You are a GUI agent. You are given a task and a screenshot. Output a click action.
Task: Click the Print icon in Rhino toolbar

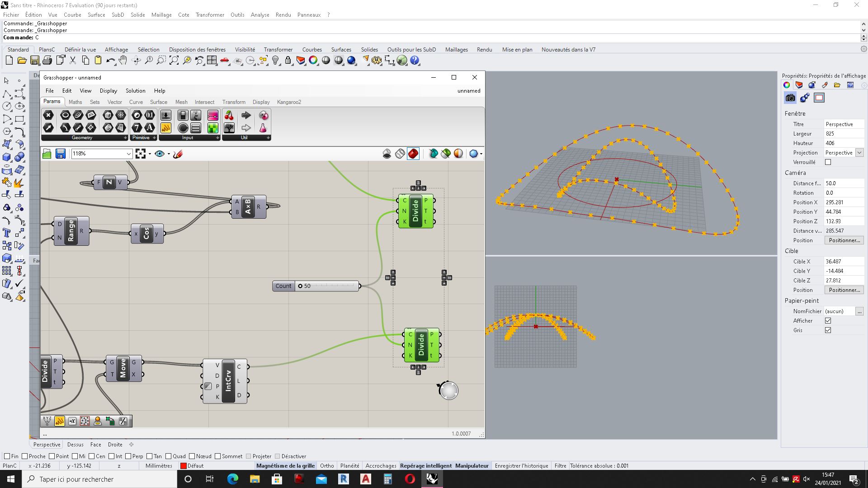(x=47, y=60)
